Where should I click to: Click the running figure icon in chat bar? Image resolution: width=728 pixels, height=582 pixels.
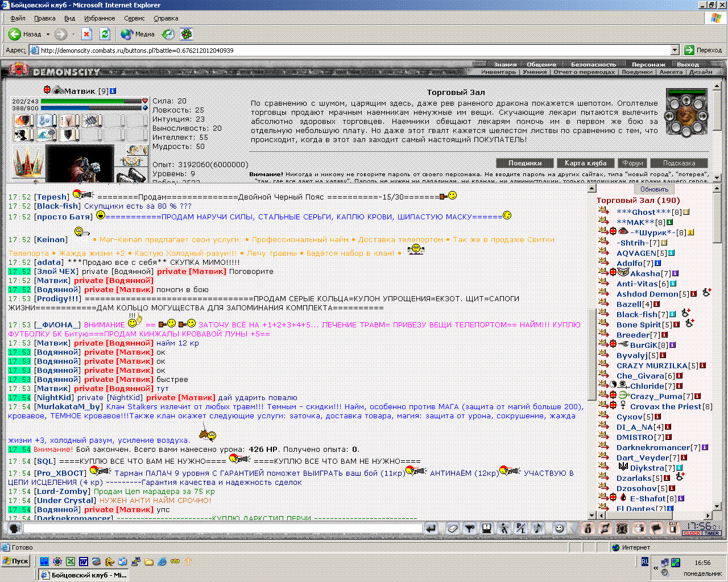pyautogui.click(x=504, y=529)
